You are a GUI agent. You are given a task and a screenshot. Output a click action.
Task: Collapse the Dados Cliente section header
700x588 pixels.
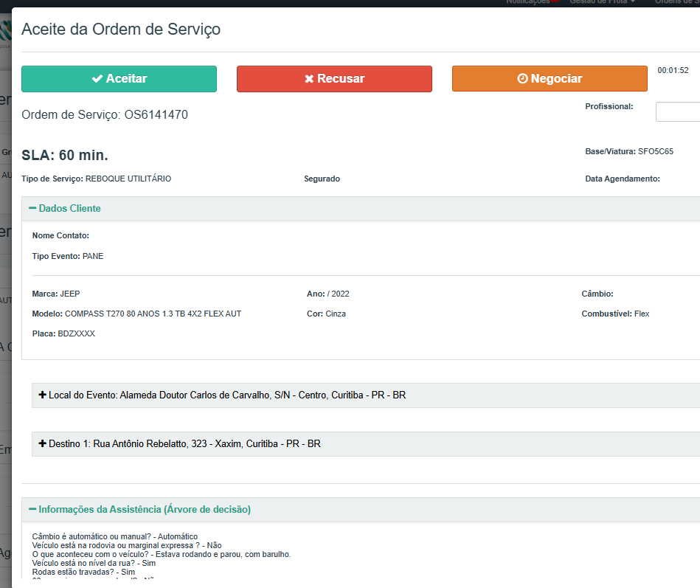(69, 209)
